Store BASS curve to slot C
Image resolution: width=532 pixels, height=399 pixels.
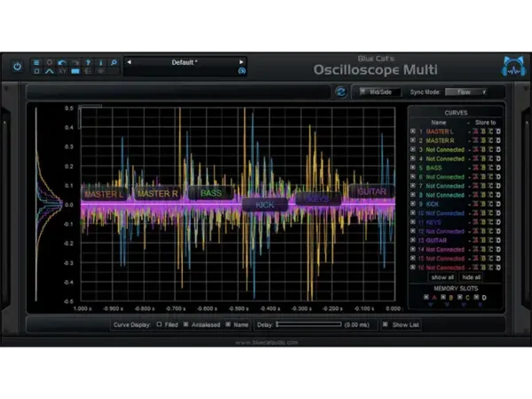point(490,168)
